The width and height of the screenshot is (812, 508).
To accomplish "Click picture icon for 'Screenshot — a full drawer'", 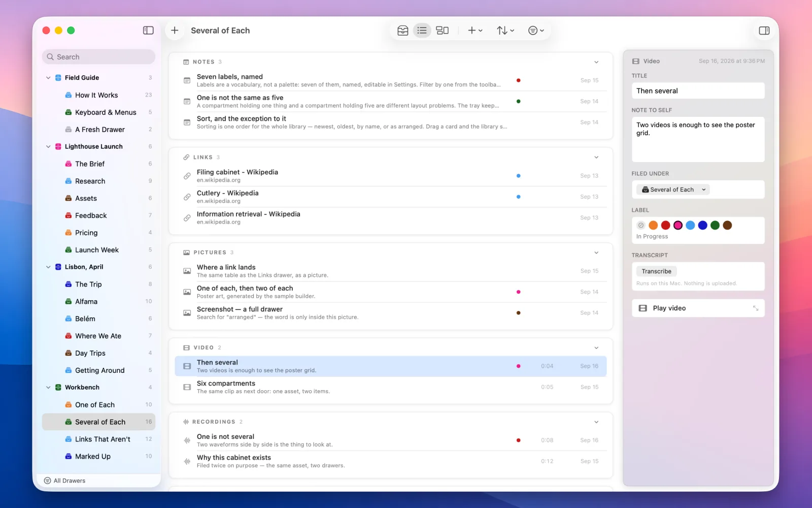I will click(187, 313).
